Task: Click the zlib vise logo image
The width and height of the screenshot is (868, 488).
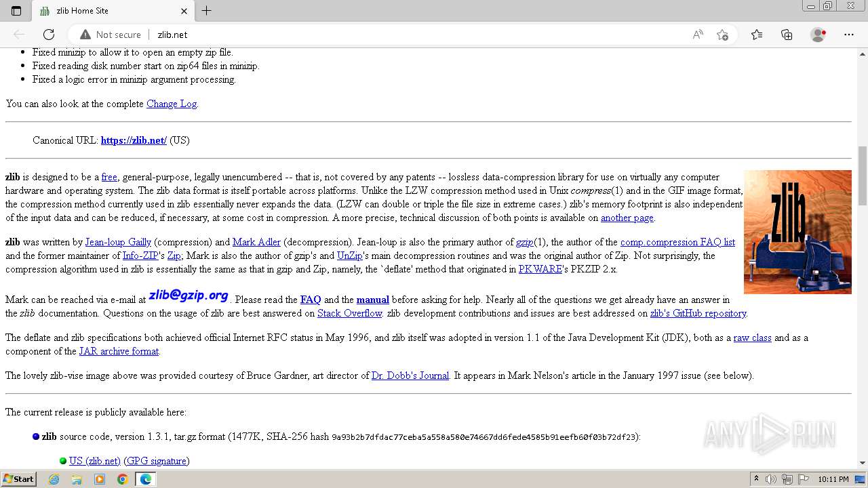Action: pyautogui.click(x=797, y=232)
